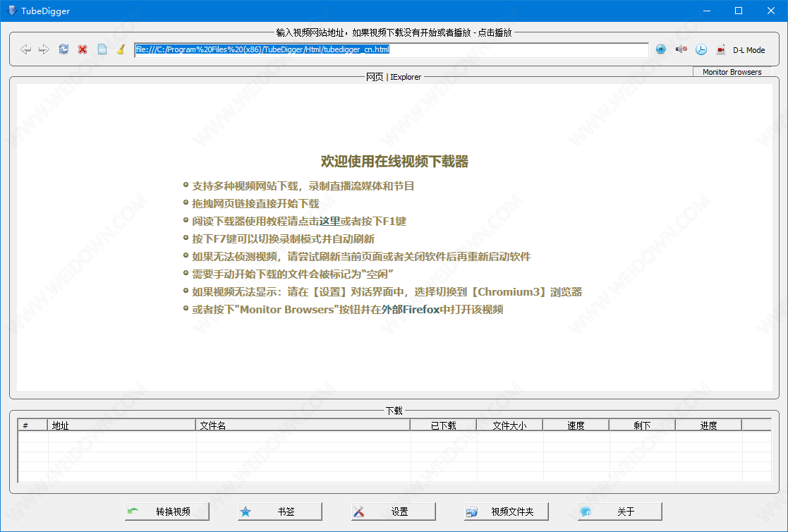Click the 转换视频 button
788x532 pixels.
[x=167, y=512]
